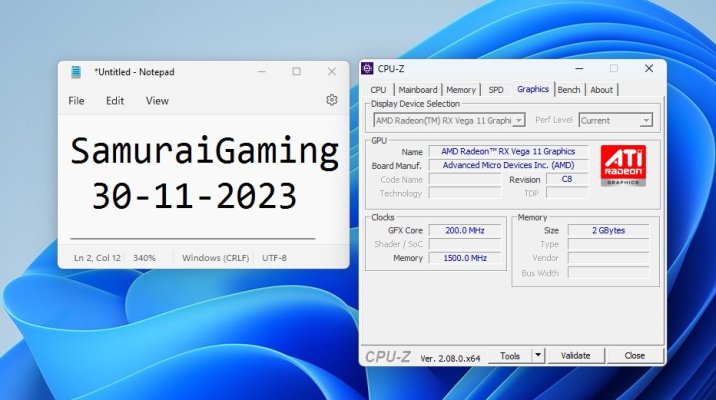Click the empty Shader / SoC field
Image resolution: width=716 pixels, height=400 pixels.
point(465,244)
